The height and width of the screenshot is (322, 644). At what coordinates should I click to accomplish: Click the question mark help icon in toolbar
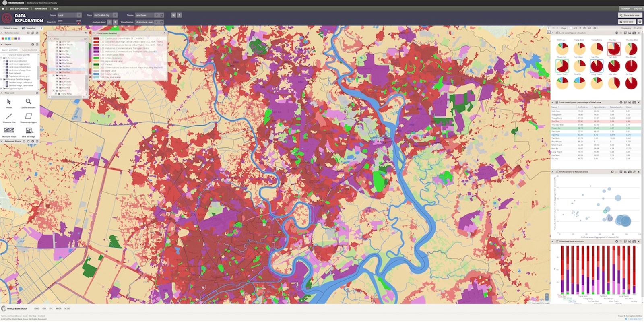pos(179,15)
